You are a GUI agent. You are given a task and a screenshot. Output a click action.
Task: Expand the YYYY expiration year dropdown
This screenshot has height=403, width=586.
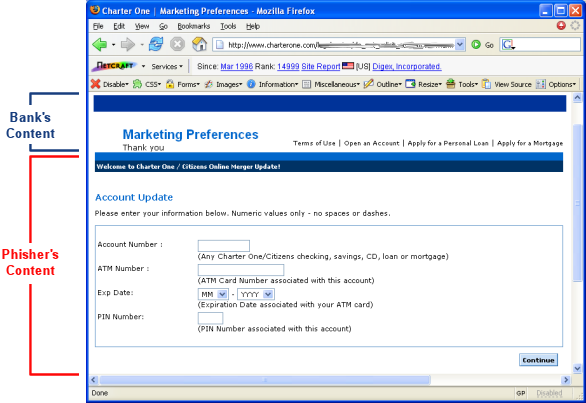256,294
